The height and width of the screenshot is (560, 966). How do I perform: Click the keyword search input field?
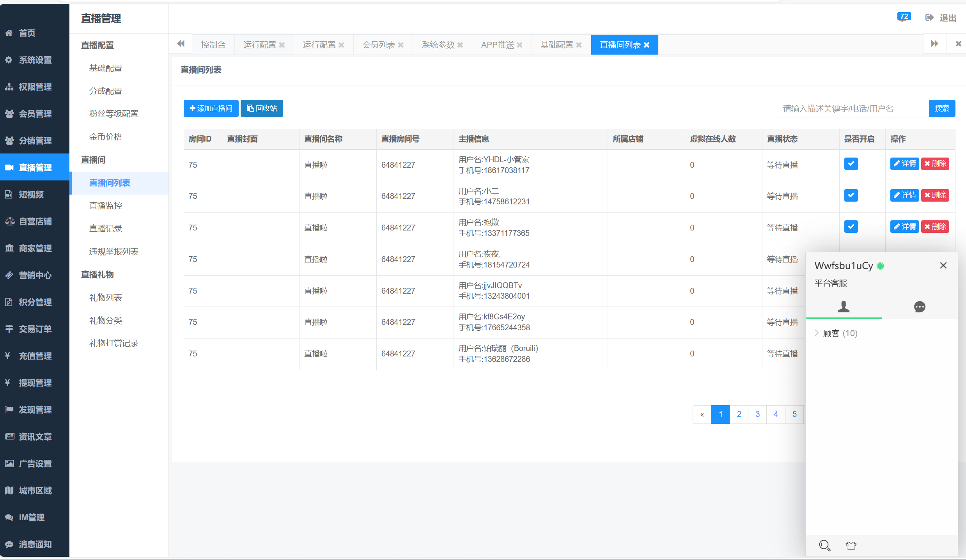coord(852,108)
